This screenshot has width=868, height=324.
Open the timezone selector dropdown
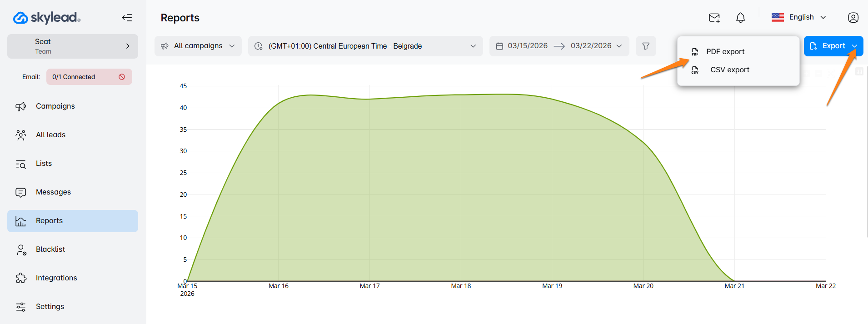point(365,46)
